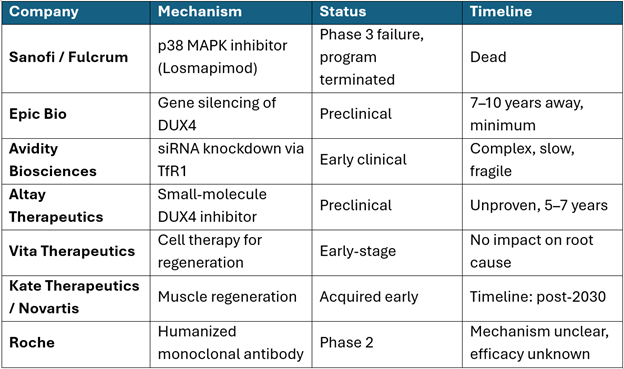
Task: Click the Vita Therapeutics cell
Action: [76, 252]
